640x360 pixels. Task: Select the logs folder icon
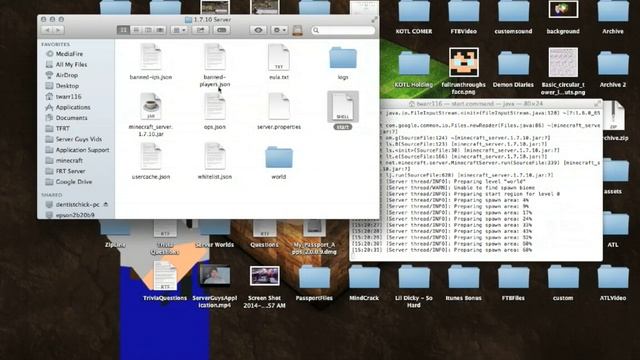coord(343,58)
